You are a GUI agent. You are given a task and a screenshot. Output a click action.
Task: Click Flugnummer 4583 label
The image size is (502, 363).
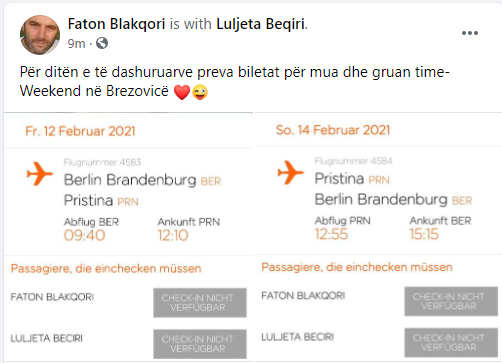(102, 162)
